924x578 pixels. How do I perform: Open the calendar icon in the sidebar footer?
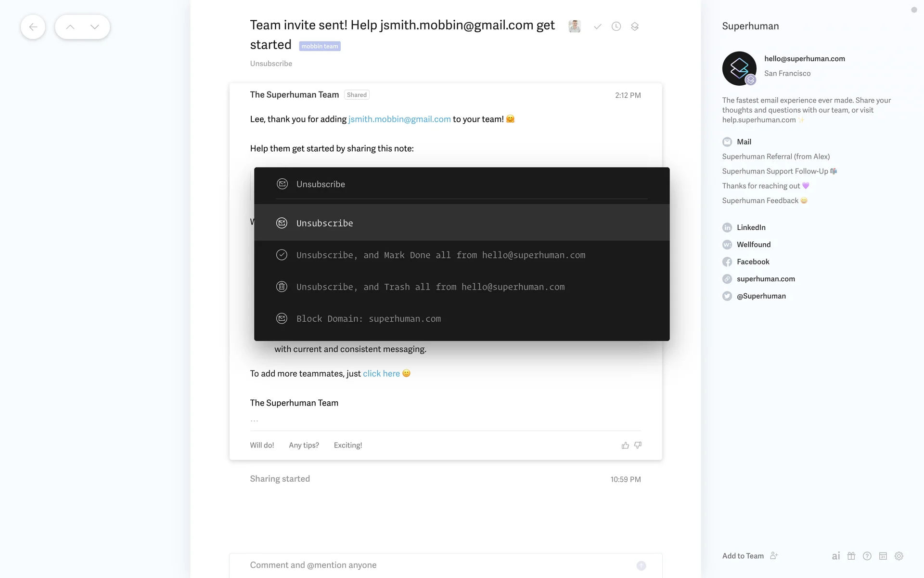883,556
